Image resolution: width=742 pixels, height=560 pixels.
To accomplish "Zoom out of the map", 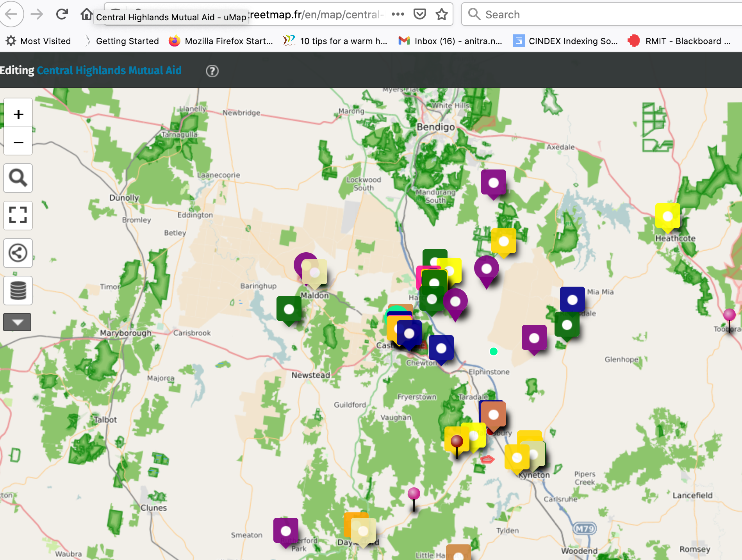I will pos(18,142).
